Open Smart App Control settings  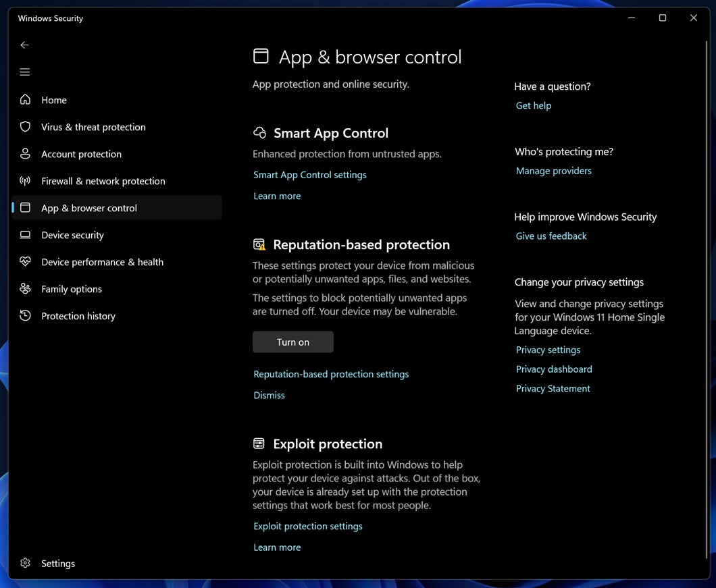point(309,175)
